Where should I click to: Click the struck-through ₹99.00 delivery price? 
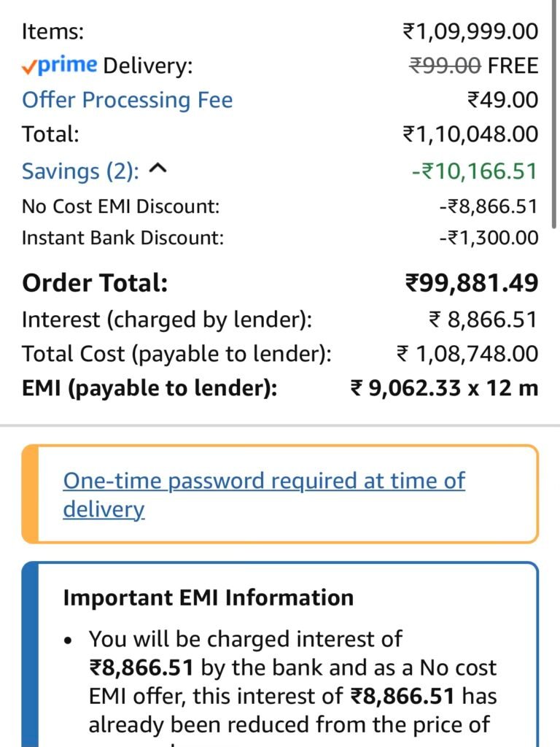443,66
